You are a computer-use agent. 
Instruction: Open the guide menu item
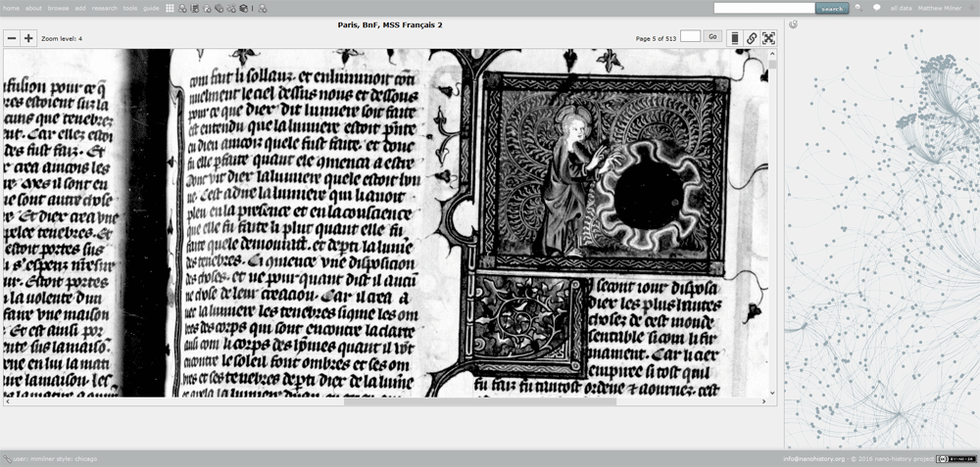coord(151,8)
